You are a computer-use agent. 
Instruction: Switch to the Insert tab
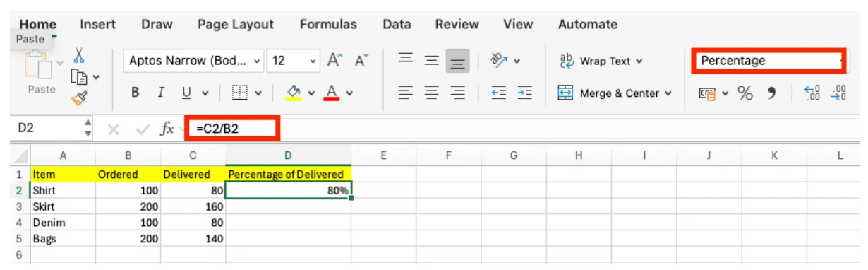pos(98,24)
